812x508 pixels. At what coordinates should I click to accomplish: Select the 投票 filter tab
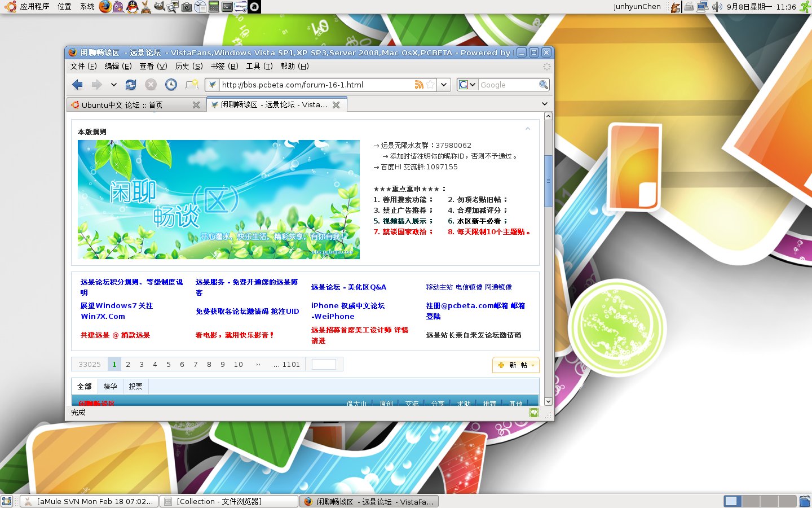(135, 387)
